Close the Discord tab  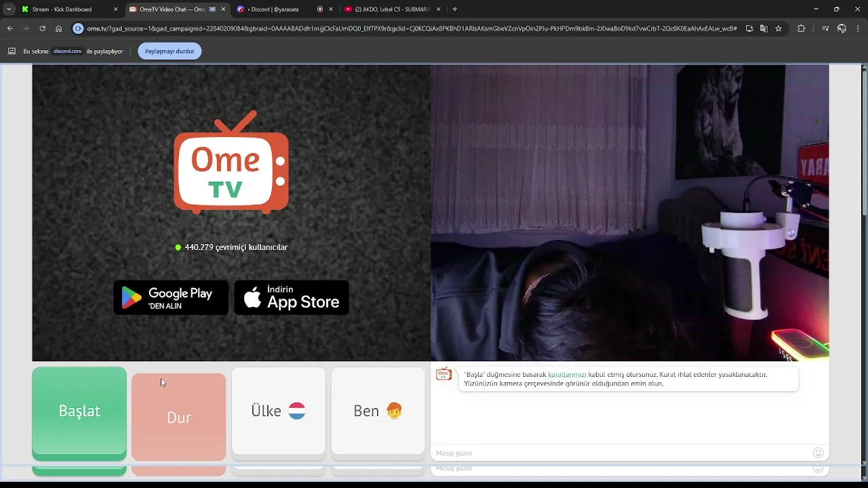[331, 9]
